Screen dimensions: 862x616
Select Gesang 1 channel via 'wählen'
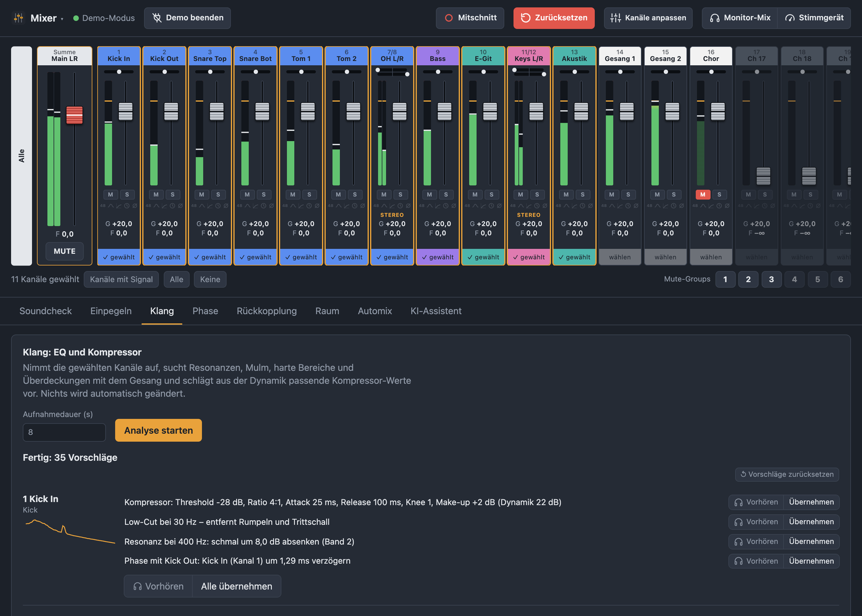click(x=620, y=257)
